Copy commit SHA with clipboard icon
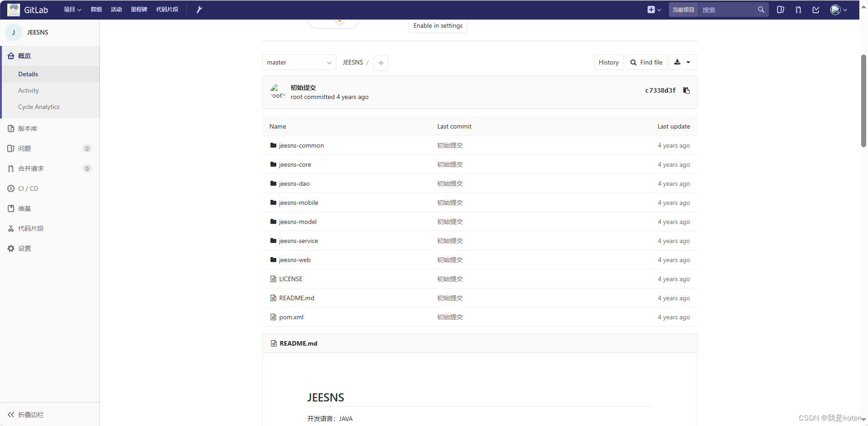 687,90
